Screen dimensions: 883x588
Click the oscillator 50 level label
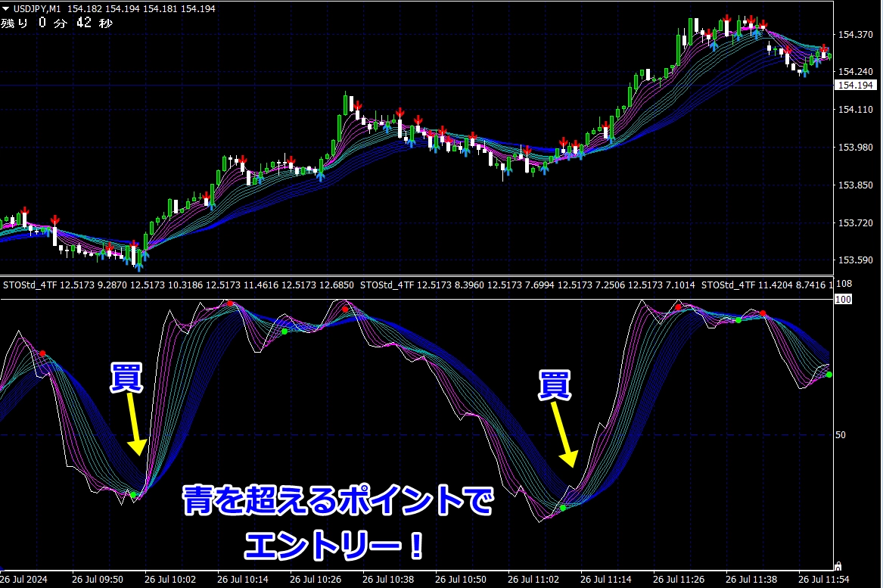pos(841,435)
